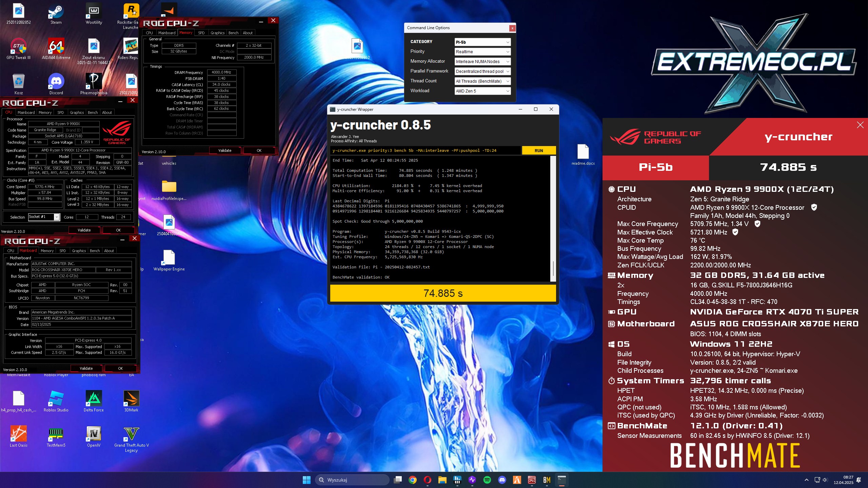Open the Wallpaper Engine desktop shortcut
The image size is (868, 488).
169,261
